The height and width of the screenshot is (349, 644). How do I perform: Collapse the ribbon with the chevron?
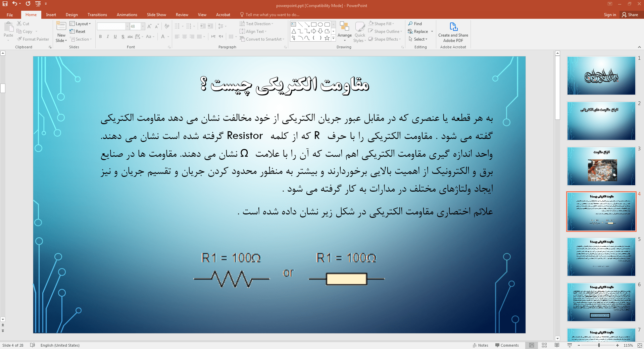tap(639, 47)
